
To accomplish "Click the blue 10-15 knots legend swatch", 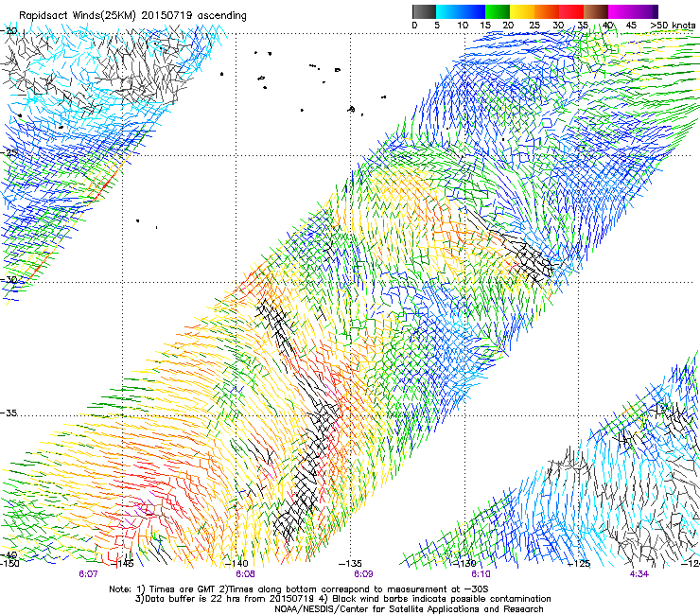I will click(x=473, y=11).
